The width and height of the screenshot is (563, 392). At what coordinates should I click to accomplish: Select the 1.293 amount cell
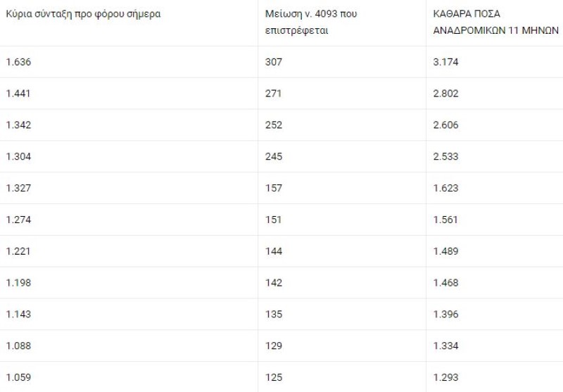446,378
